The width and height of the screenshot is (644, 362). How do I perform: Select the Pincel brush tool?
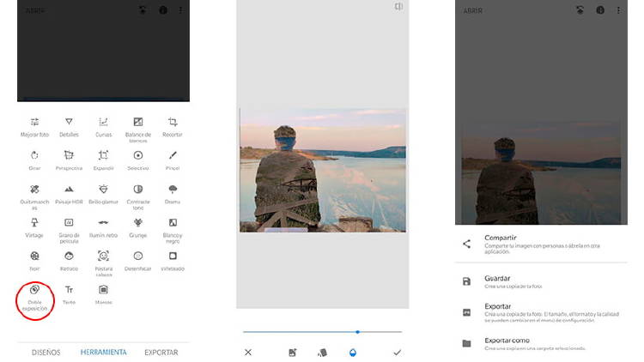(173, 160)
